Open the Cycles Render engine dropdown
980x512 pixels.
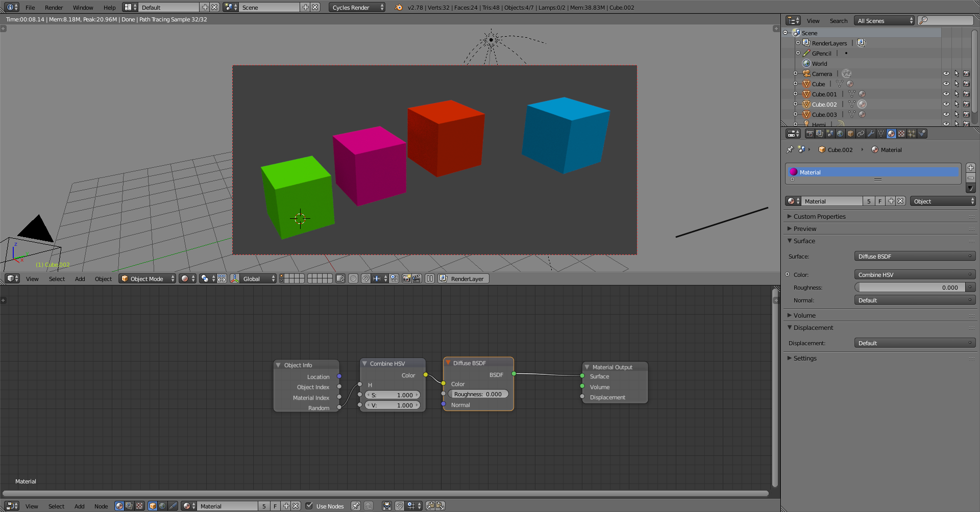tap(357, 7)
